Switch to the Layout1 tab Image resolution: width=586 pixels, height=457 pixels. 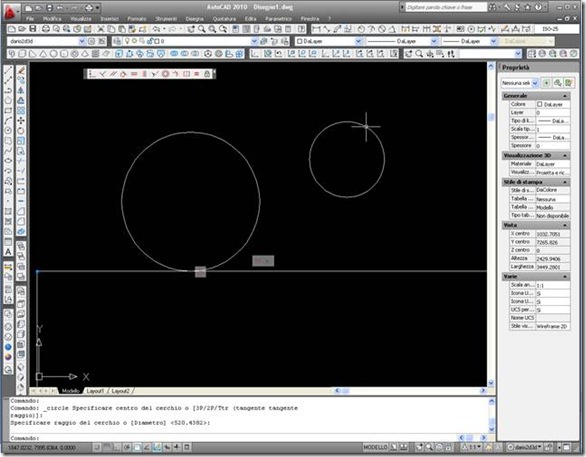pos(95,391)
